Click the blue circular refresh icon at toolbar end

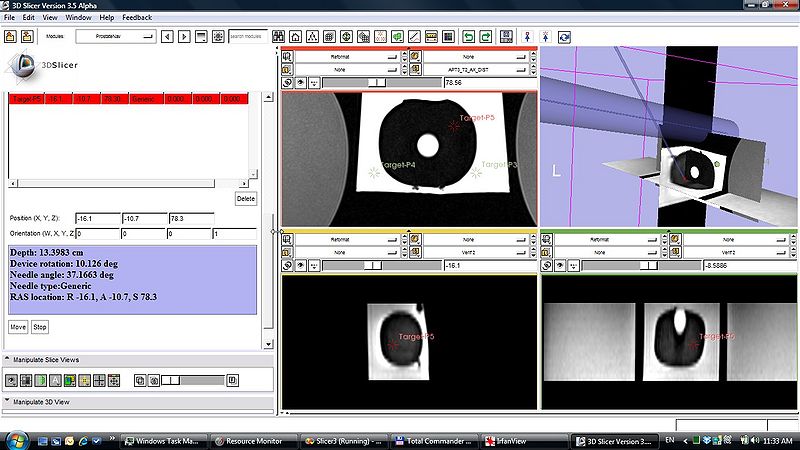click(x=564, y=37)
